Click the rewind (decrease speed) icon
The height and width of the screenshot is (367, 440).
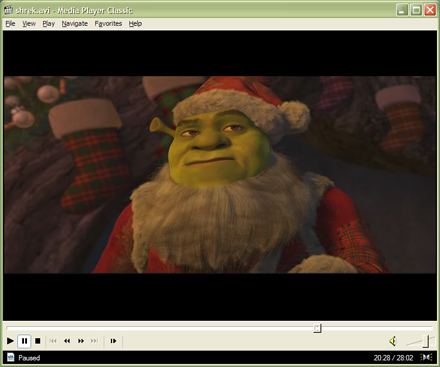67,341
